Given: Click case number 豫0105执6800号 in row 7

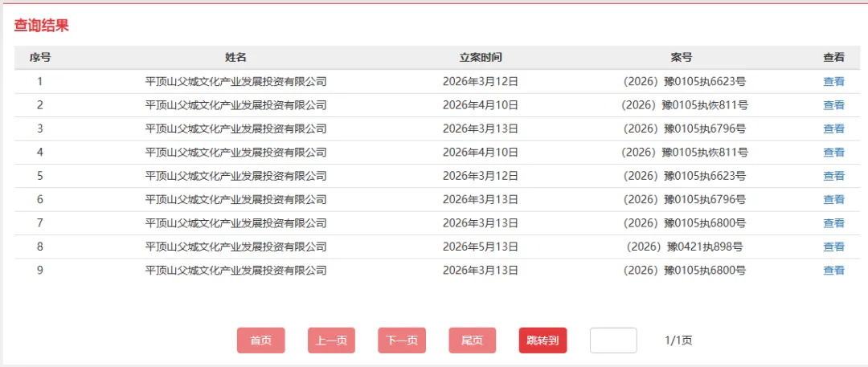Looking at the screenshot, I should [684, 223].
